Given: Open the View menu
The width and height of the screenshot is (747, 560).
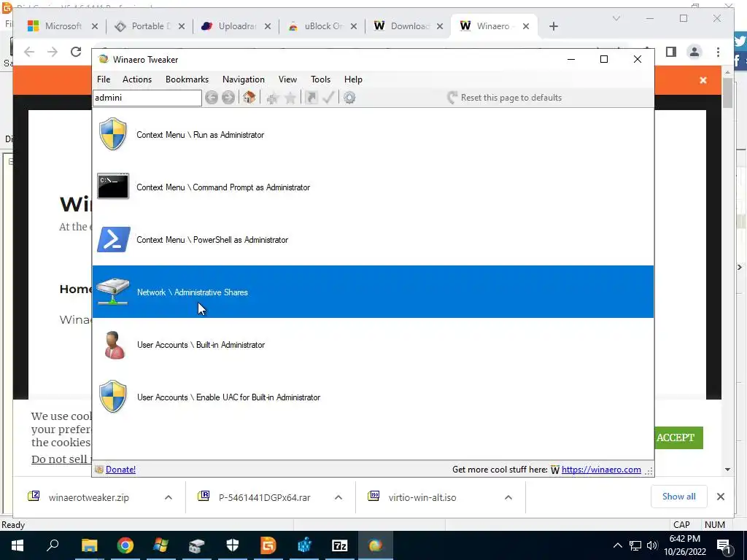Looking at the screenshot, I should click(287, 79).
